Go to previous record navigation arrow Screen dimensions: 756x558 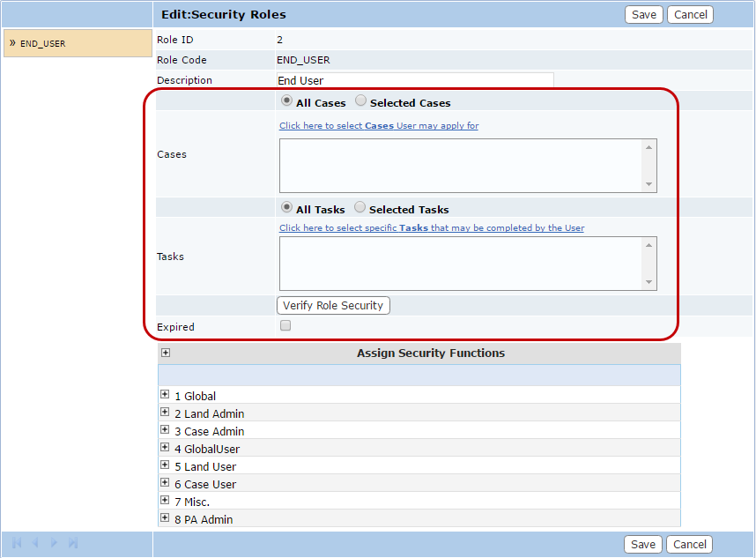(36, 543)
